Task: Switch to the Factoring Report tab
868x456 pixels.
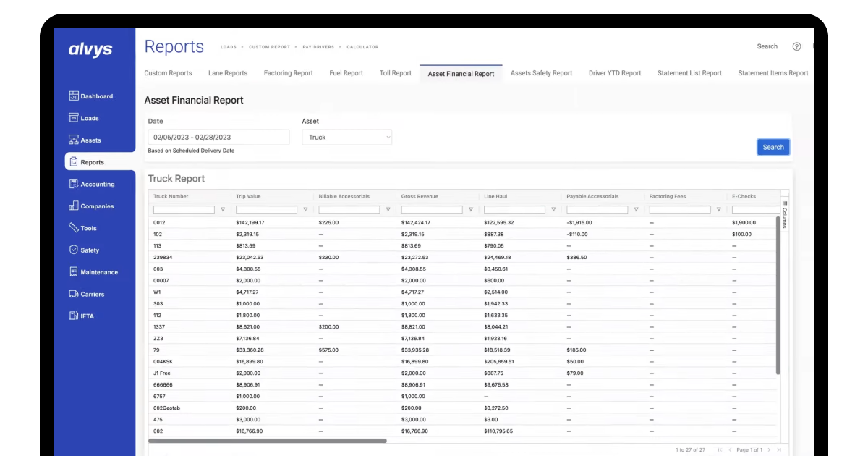Action: [289, 73]
